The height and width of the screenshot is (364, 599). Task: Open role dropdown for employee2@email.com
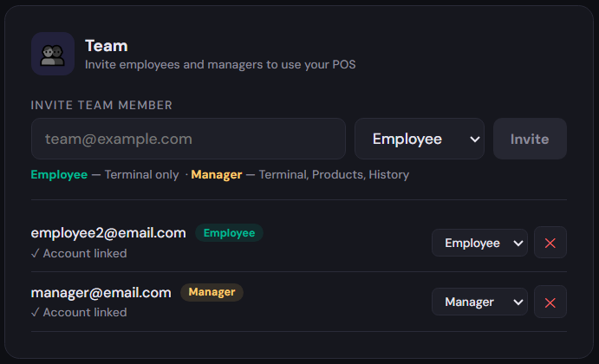480,243
